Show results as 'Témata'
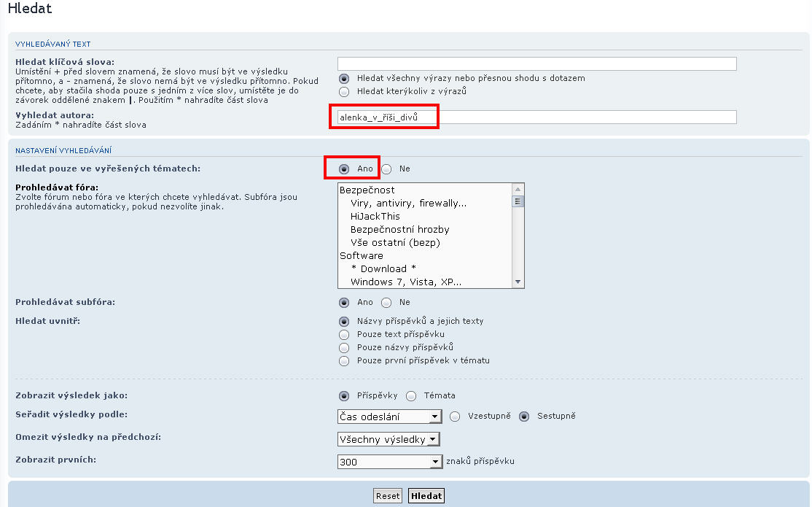This screenshot has width=812, height=507. 411,396
